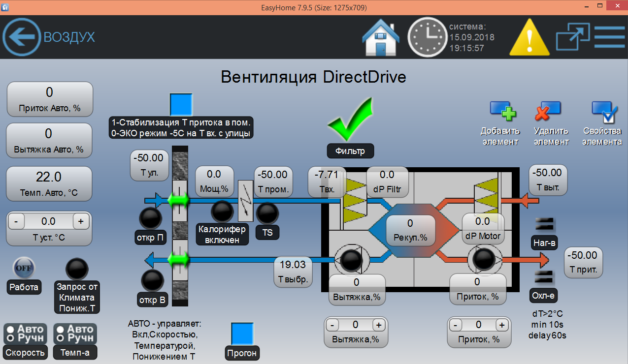Increase Вытяжка,% with plus button
Viewport: 628px width, 364px height.
378,325
